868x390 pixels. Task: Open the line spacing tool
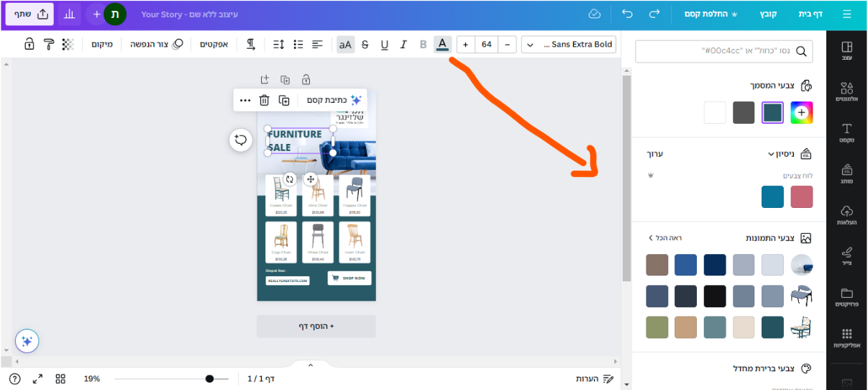coord(279,45)
